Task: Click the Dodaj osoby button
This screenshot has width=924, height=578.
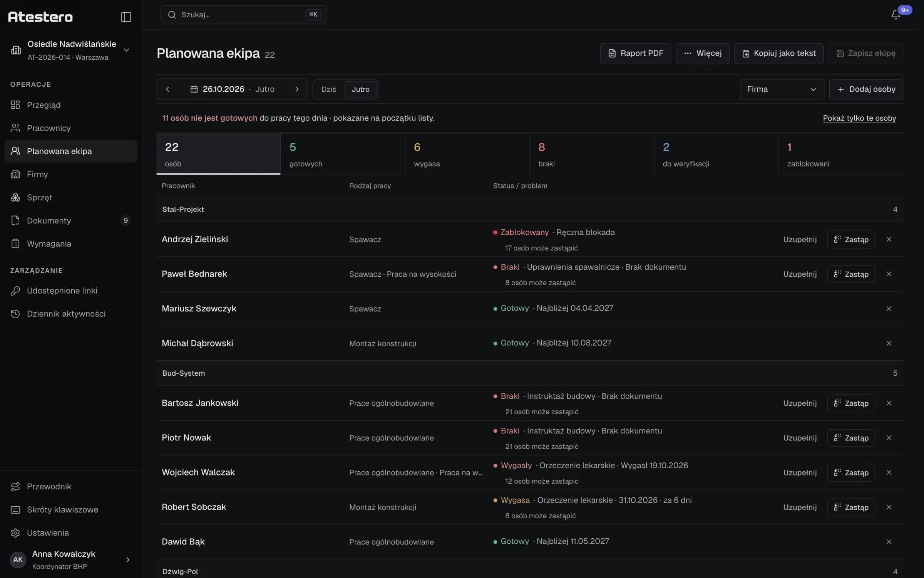Action: coord(866,89)
